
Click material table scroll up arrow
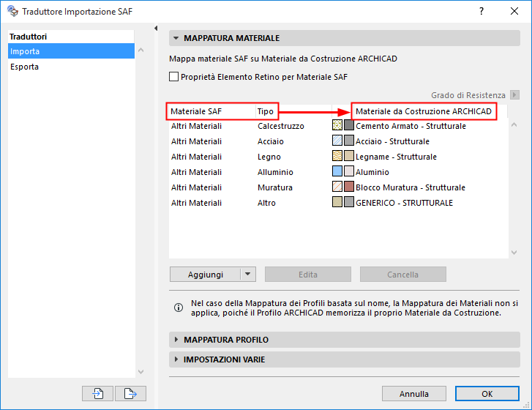click(514, 125)
